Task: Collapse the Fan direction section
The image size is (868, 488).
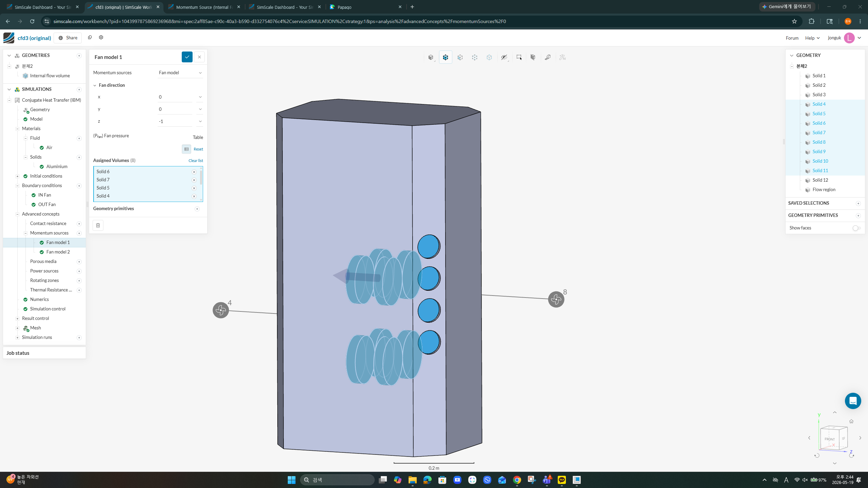Action: (95, 85)
